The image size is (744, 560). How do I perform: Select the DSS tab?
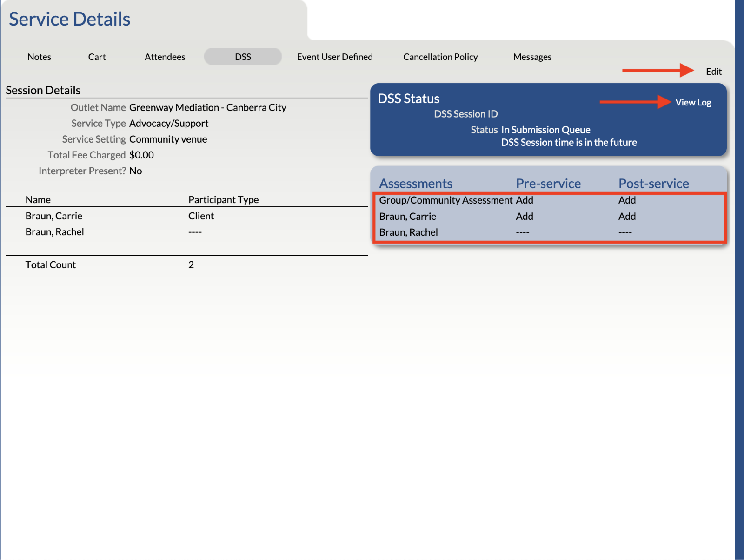(x=243, y=57)
